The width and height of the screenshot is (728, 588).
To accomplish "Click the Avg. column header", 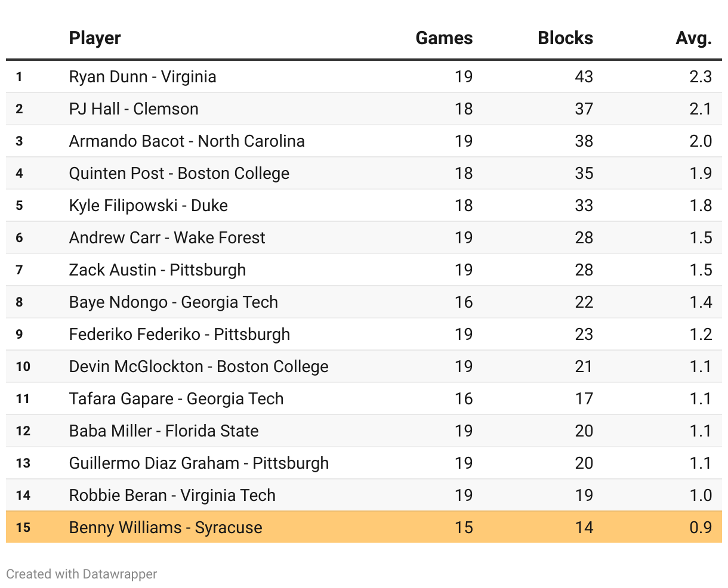I will (693, 38).
